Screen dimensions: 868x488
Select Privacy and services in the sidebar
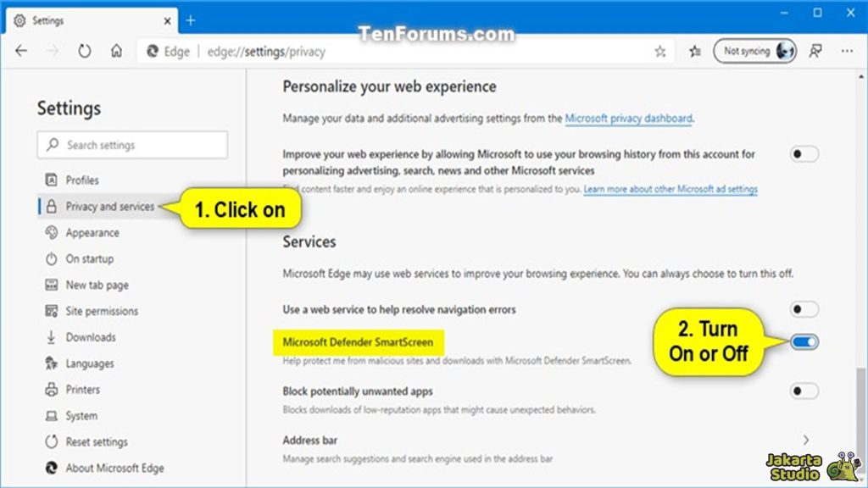(x=104, y=207)
